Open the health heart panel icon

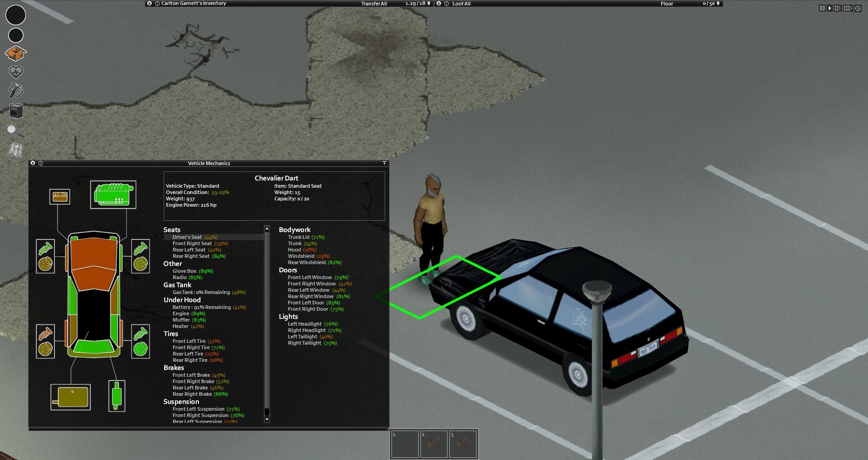coord(16,72)
